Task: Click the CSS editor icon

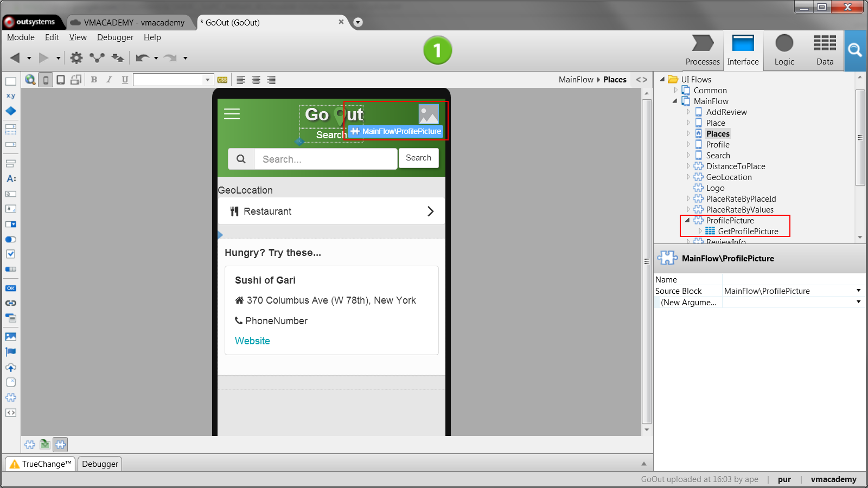Action: (222, 79)
